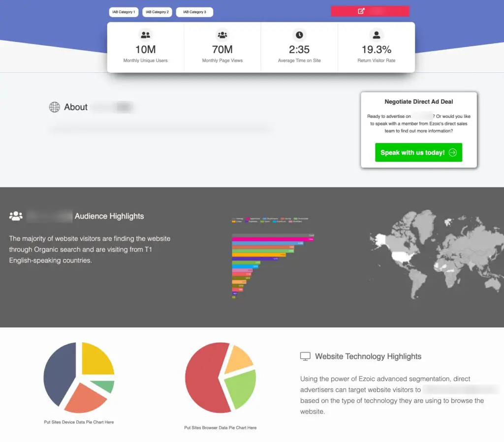
Task: Click Put Sites Browser Data Pie Chart caption
Action: point(220,428)
